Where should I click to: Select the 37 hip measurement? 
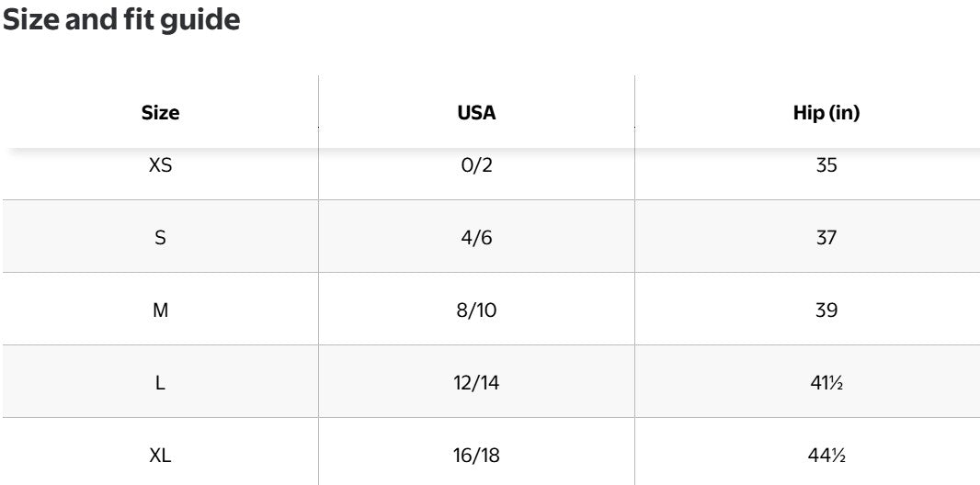[x=826, y=238]
